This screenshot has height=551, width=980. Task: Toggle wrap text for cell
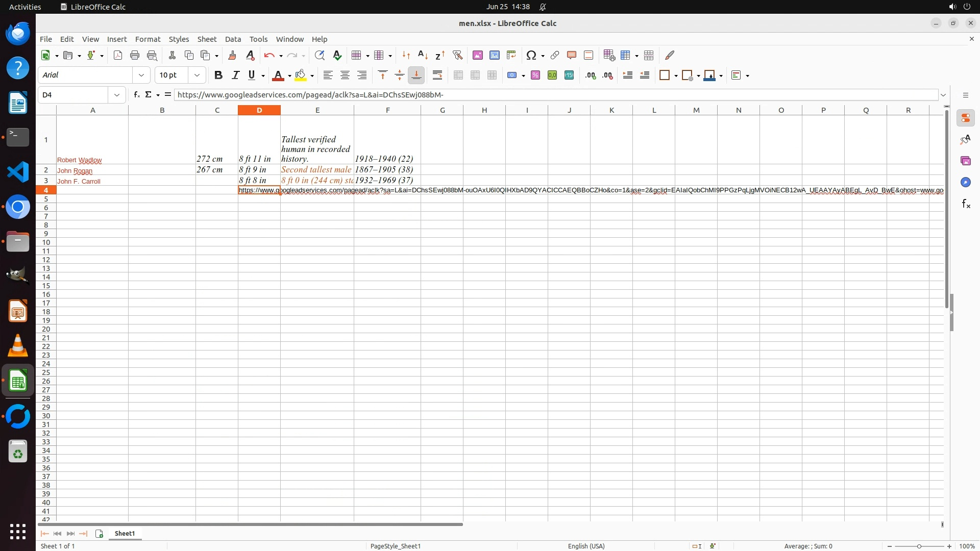437,76
